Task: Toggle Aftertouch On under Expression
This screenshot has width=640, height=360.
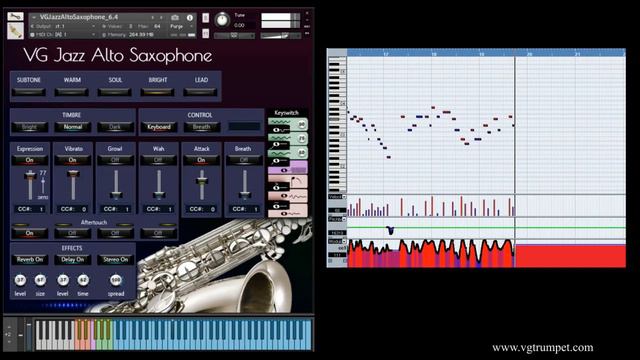Action: pos(29,233)
